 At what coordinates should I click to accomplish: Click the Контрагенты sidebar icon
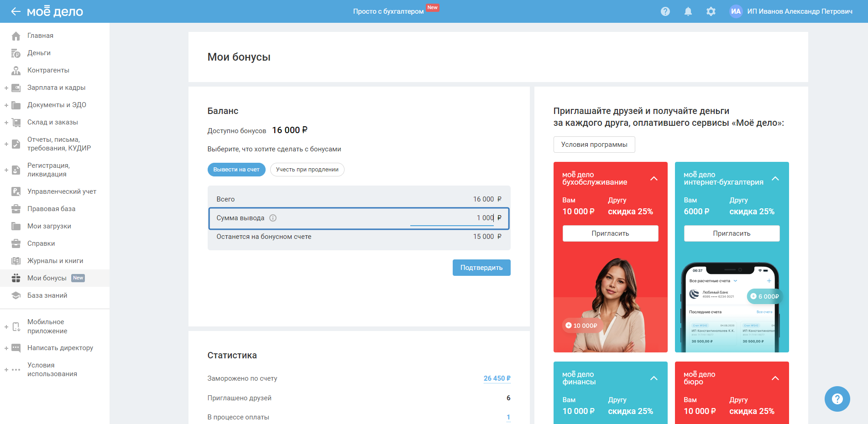(x=16, y=70)
